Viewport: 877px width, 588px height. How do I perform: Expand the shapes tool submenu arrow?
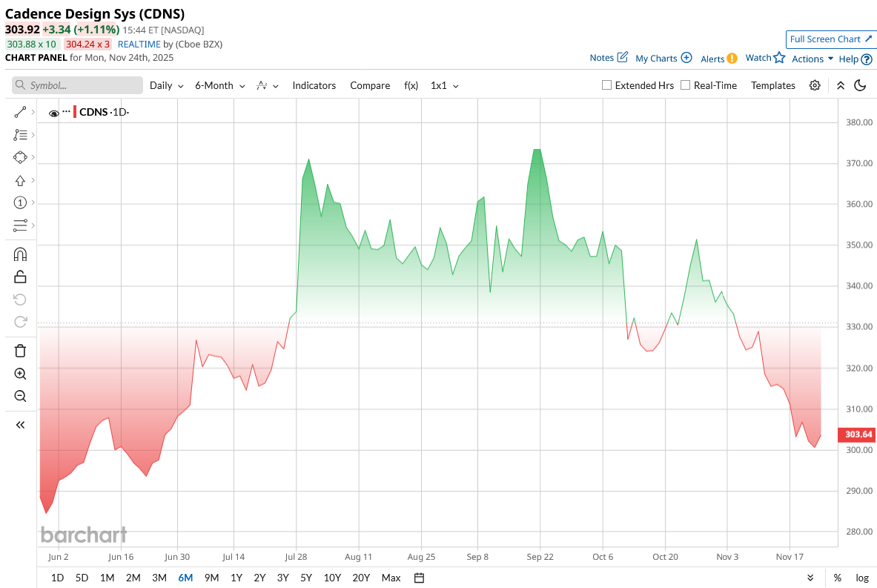coord(33,157)
